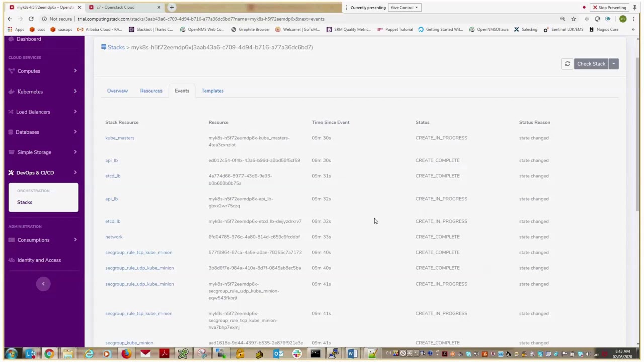Expand the Computes sidebar menu
The width and height of the screenshot is (644, 362).
(43, 71)
